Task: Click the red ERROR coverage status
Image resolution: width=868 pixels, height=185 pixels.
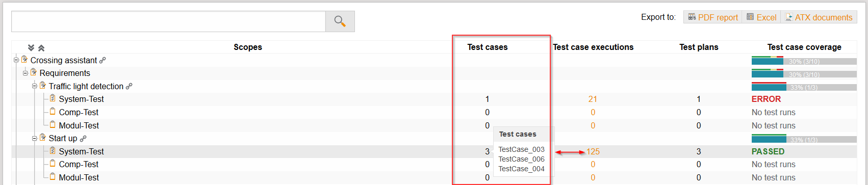Action: pyautogui.click(x=766, y=99)
